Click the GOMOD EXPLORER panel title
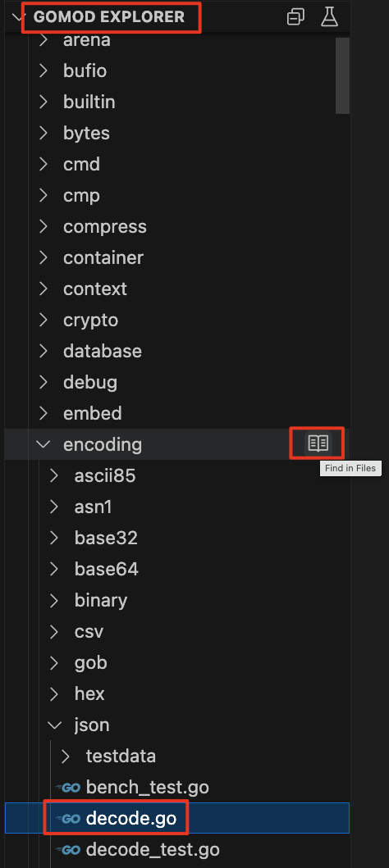389x868 pixels. pyautogui.click(x=108, y=16)
